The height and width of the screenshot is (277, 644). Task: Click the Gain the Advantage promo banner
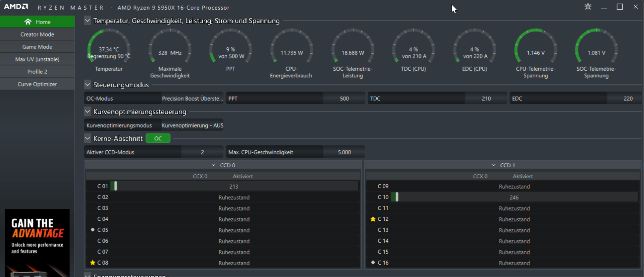[x=37, y=243]
